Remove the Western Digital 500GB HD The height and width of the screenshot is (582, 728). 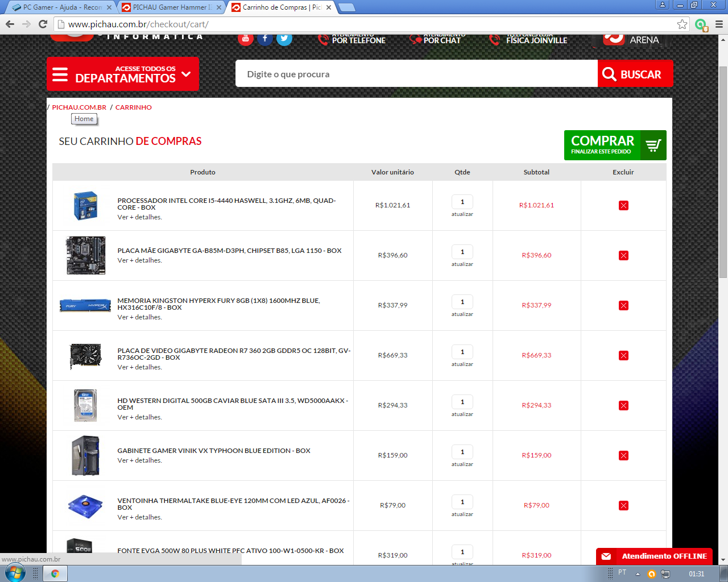point(623,405)
